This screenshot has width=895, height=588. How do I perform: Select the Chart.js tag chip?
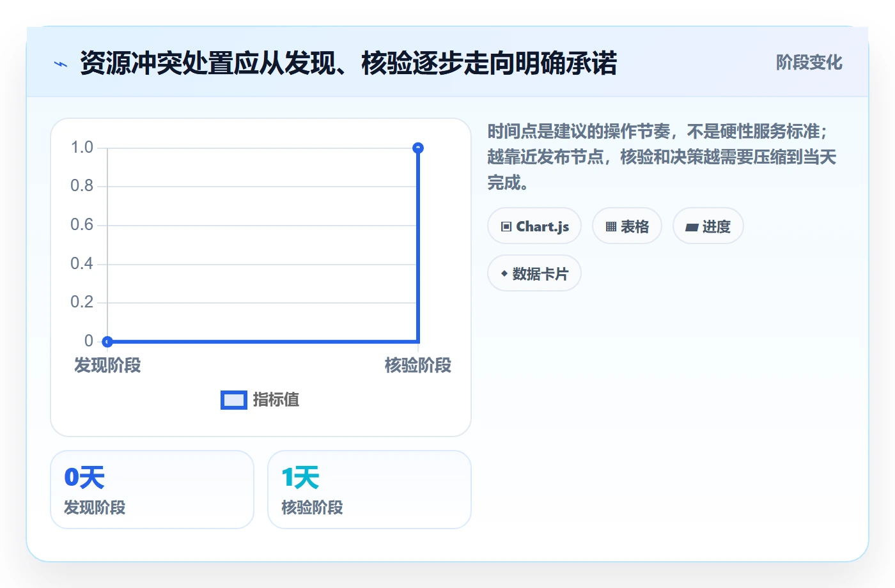pos(534,226)
